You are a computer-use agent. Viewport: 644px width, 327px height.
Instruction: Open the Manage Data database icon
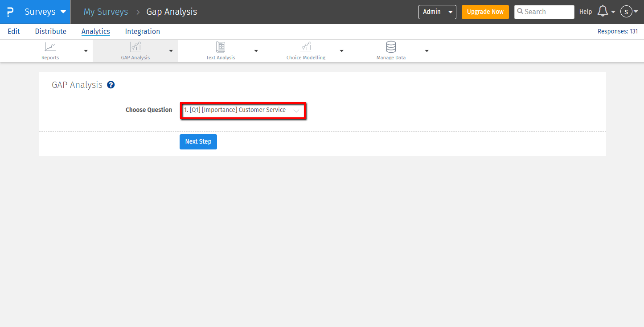click(391, 47)
